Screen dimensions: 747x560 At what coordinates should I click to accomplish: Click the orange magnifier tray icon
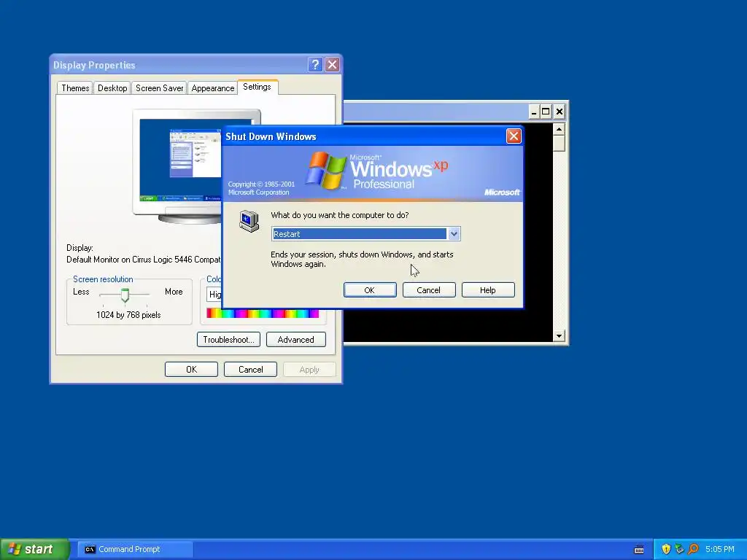point(693,549)
